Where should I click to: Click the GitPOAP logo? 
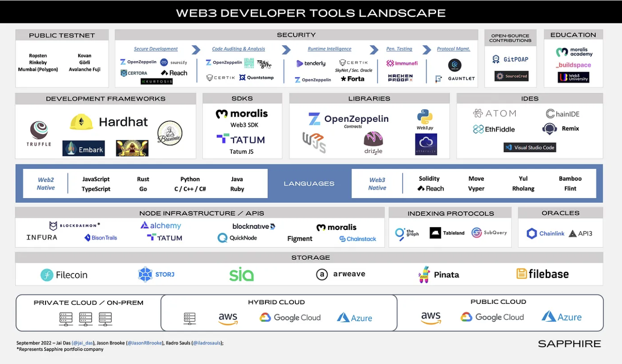point(510,59)
